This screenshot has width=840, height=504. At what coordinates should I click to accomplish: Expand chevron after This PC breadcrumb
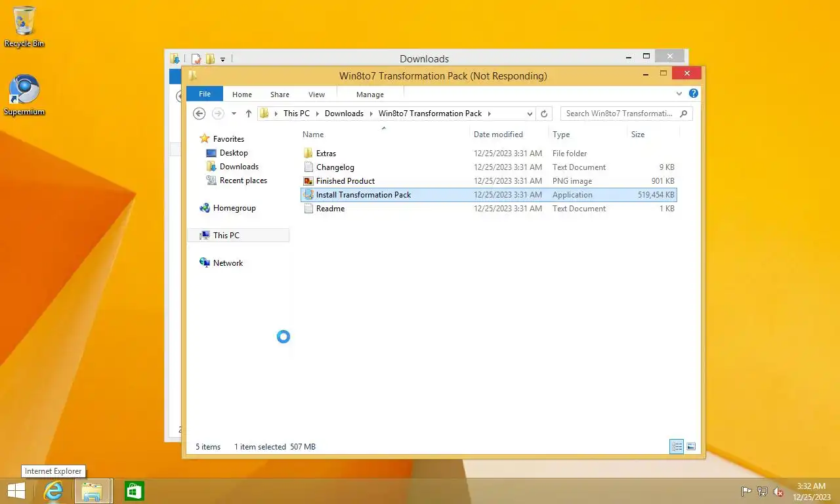317,114
